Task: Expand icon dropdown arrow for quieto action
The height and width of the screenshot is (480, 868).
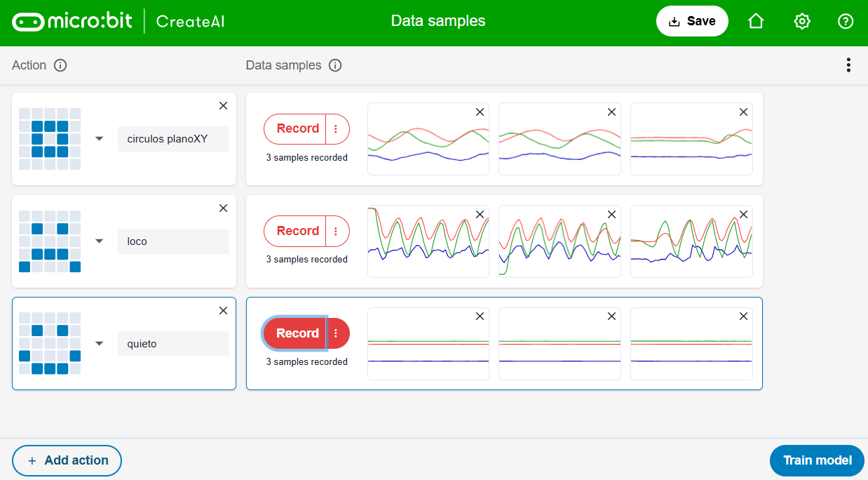Action: [100, 343]
